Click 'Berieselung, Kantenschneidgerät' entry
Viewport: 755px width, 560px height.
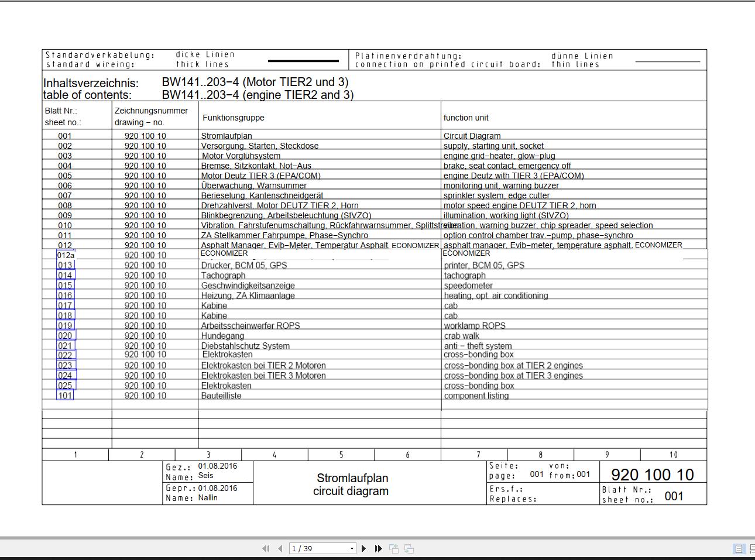262,195
